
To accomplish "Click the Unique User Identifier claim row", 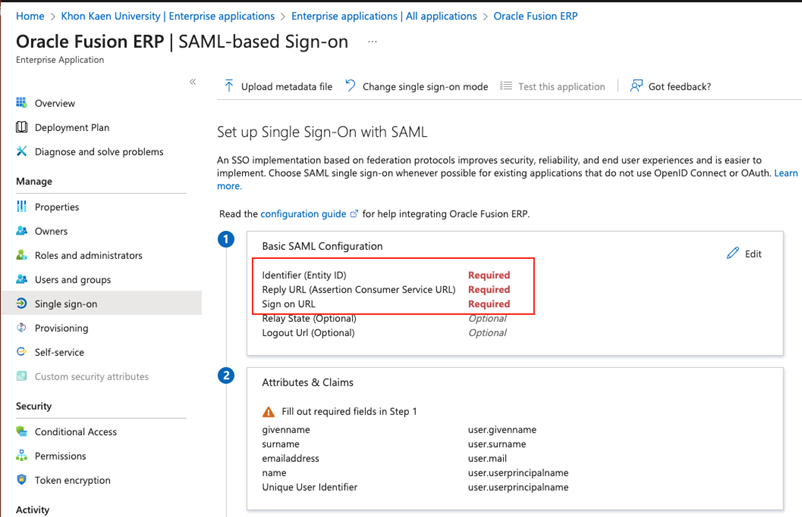I will 415,487.
